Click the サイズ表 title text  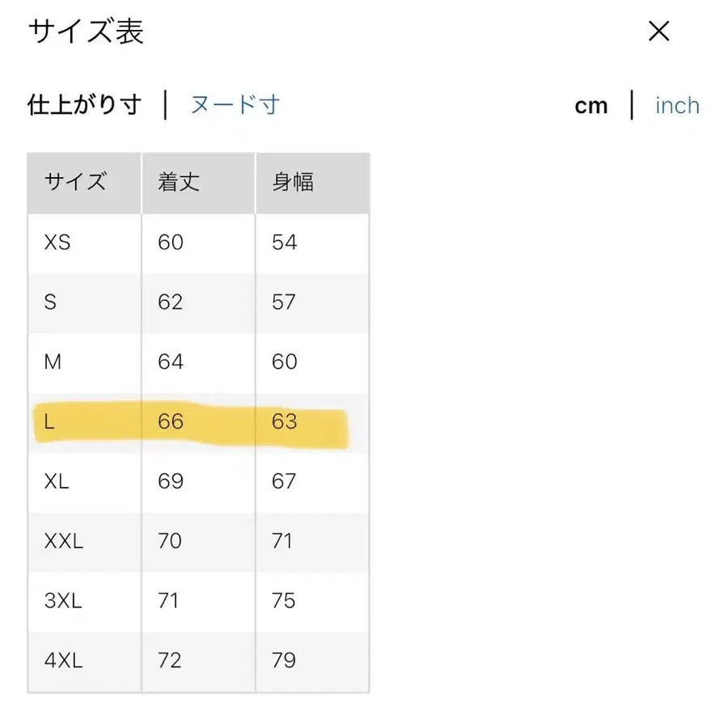coord(83,32)
